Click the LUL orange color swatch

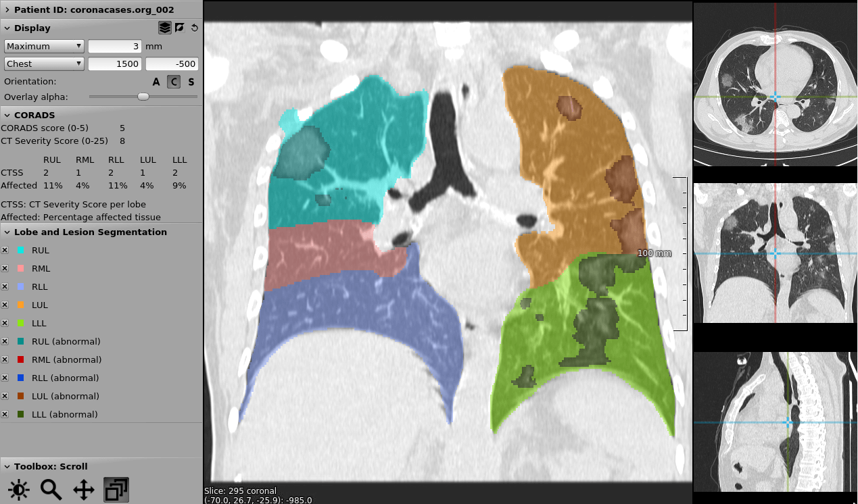tap(21, 305)
